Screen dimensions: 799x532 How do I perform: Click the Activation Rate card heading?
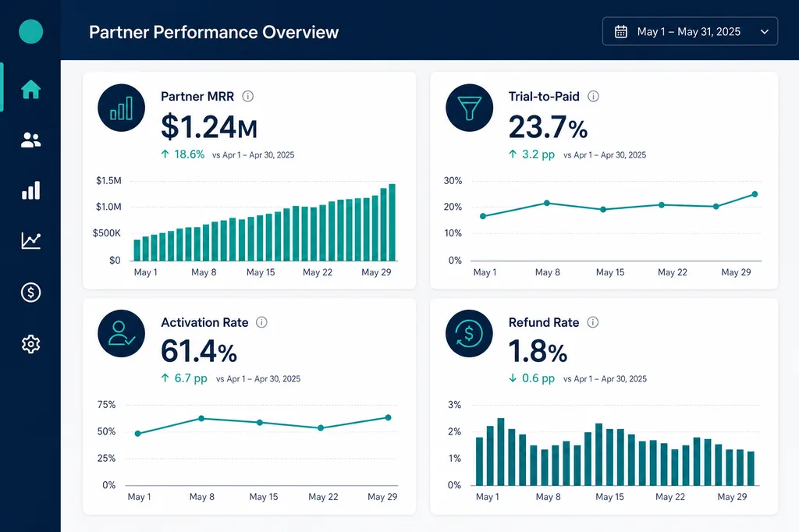pyautogui.click(x=204, y=322)
